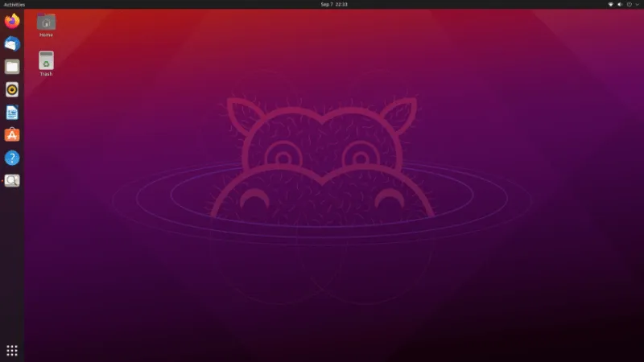The width and height of the screenshot is (644, 362).
Task: Show Applications grid button
Action: (12, 351)
